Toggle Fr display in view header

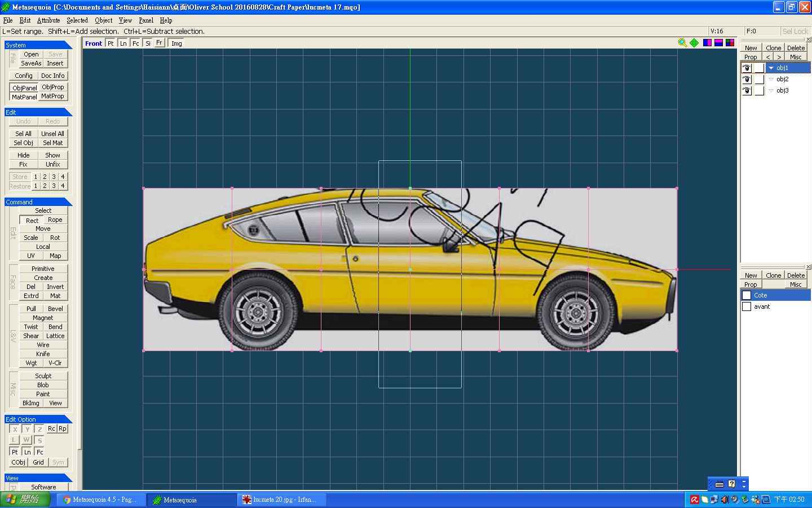pyautogui.click(x=159, y=43)
